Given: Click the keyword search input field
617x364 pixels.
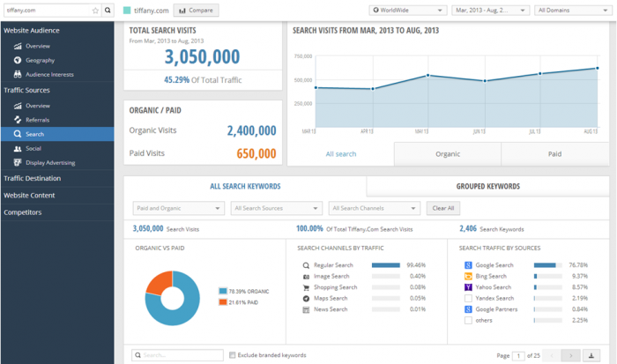Looking at the screenshot, I should pos(177,355).
